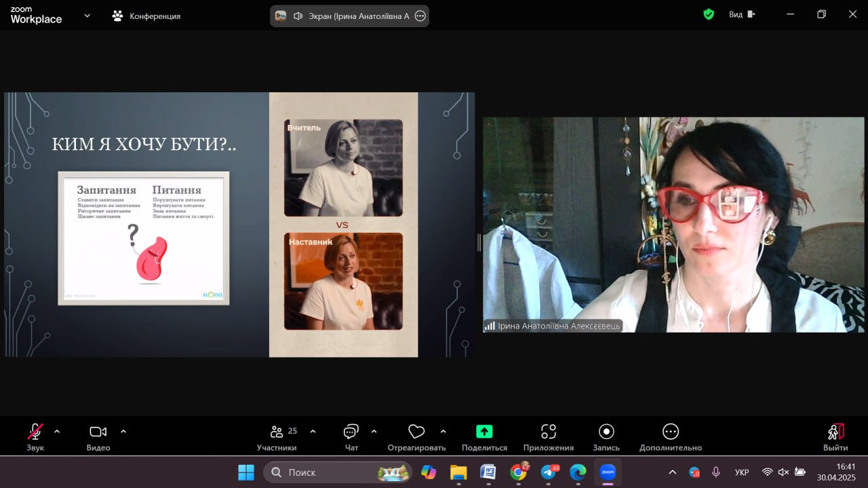Viewport: 868px width, 488px height.
Task: Open the More options ellipsis icon
Action: (x=670, y=432)
